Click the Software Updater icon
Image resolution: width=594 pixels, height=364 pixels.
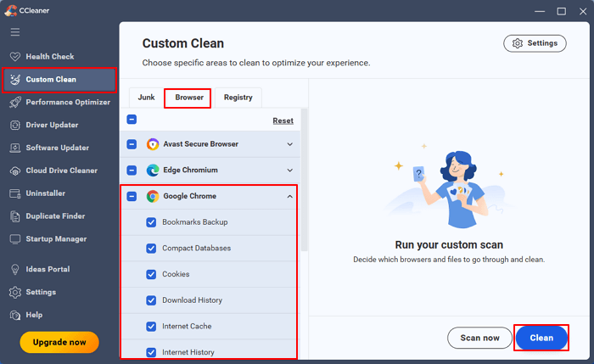pos(15,148)
